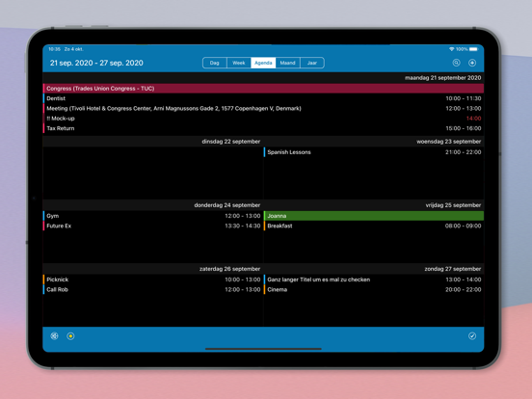The height and width of the screenshot is (399, 532).
Task: Open the Cinema event
Action: (x=374, y=290)
